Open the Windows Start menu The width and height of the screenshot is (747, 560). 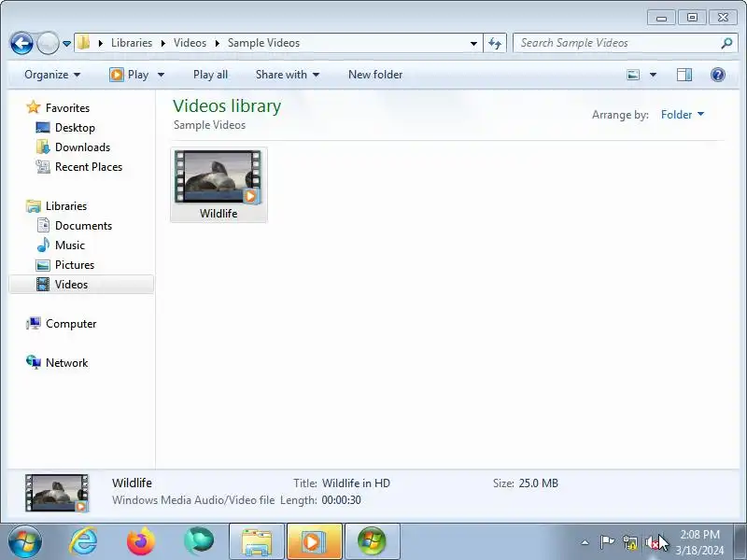click(x=25, y=541)
